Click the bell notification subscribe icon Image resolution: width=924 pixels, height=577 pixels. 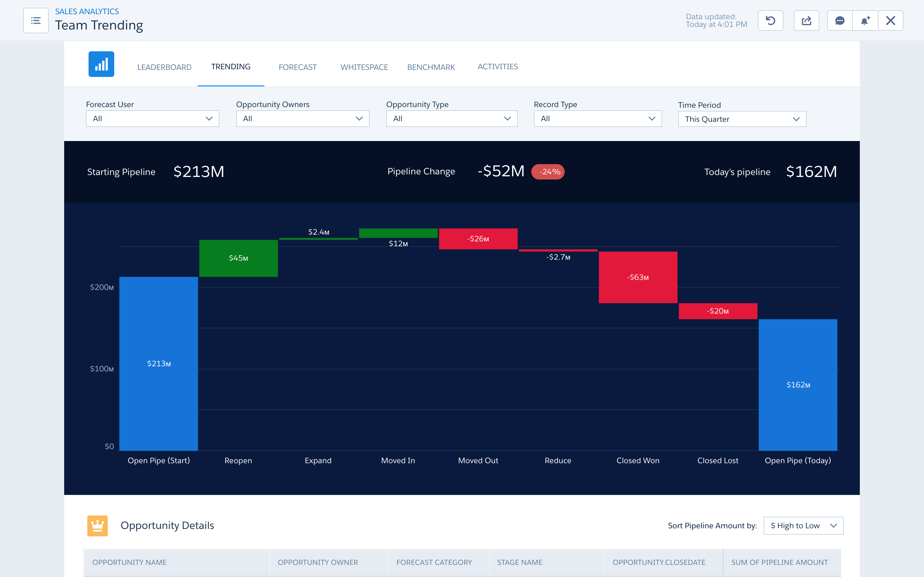[x=865, y=21]
